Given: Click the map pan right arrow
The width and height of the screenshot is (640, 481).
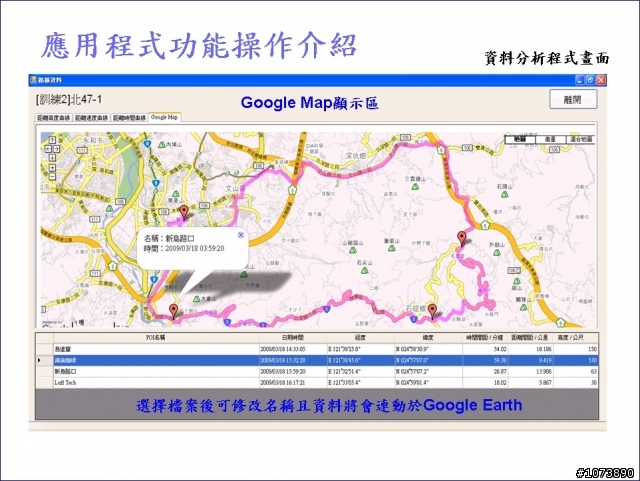Looking at the screenshot, I should click(x=57, y=149).
